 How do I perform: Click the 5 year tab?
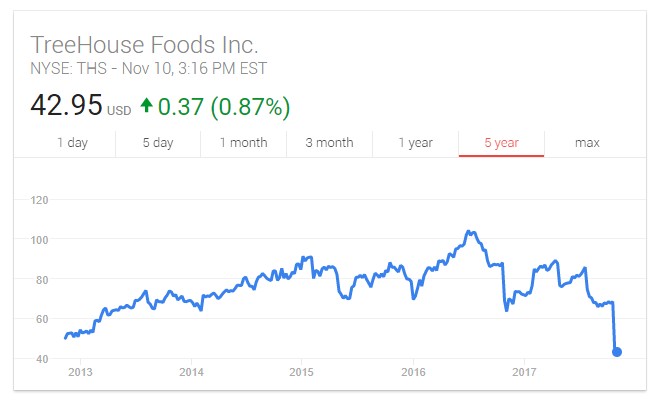point(501,143)
